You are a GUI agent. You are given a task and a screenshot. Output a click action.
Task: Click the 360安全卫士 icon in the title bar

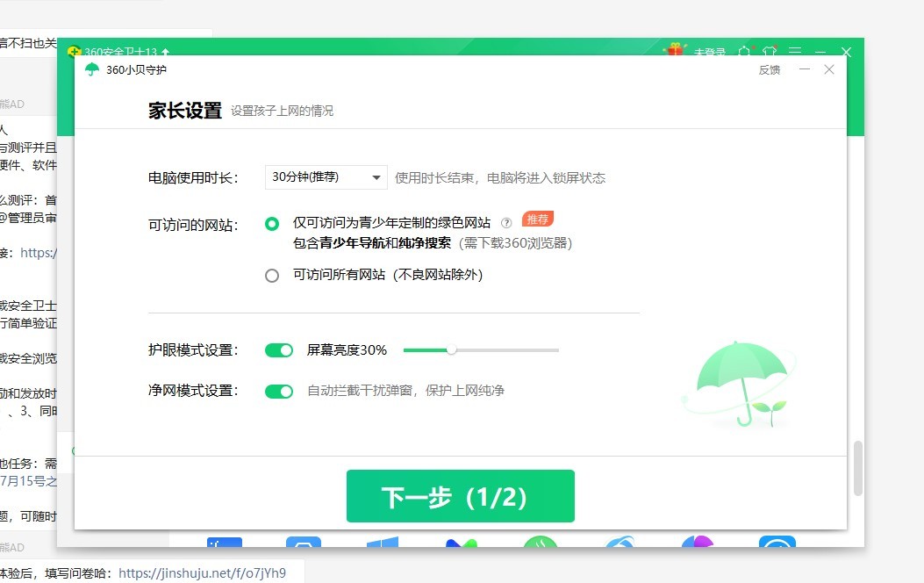pyautogui.click(x=76, y=52)
